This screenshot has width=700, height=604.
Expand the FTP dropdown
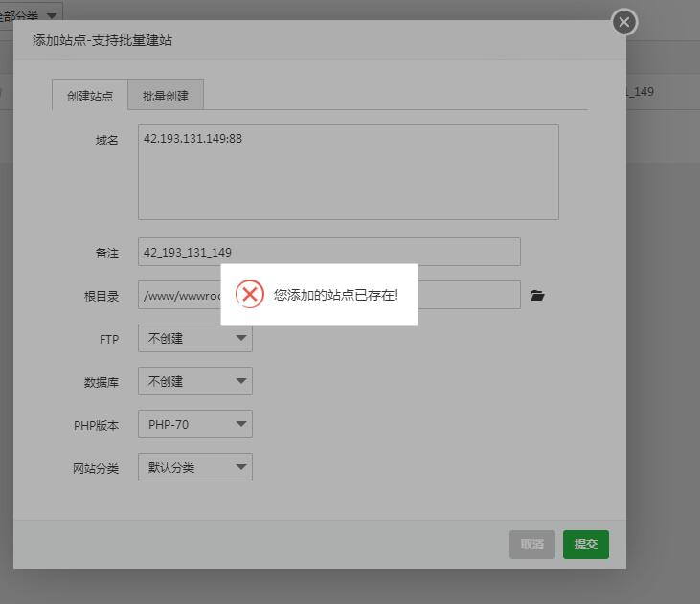point(195,338)
